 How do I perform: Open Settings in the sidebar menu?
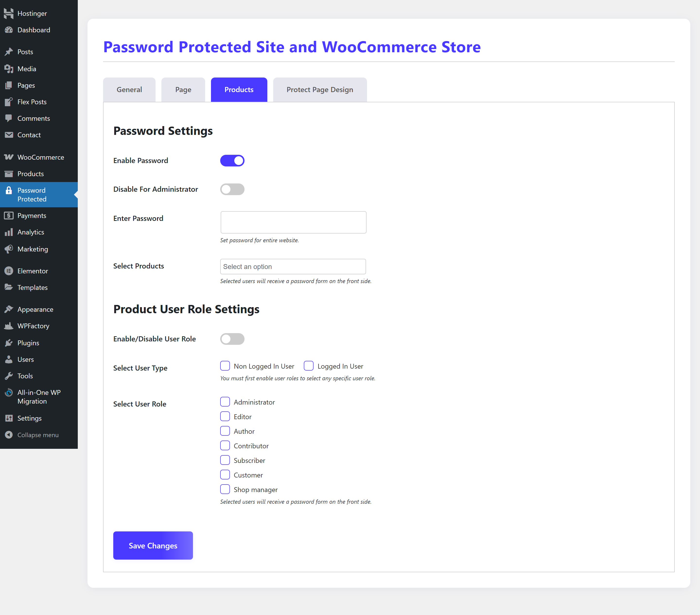pyautogui.click(x=29, y=418)
